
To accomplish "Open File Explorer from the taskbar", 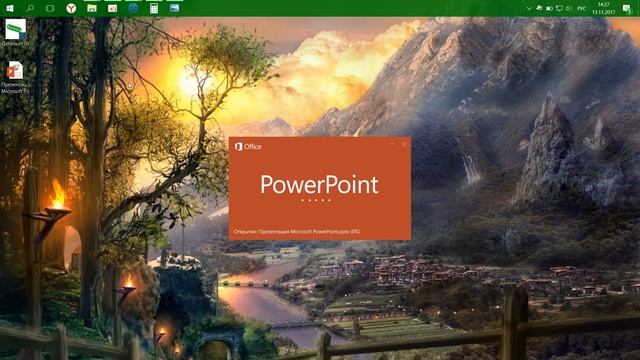I will pos(92,8).
